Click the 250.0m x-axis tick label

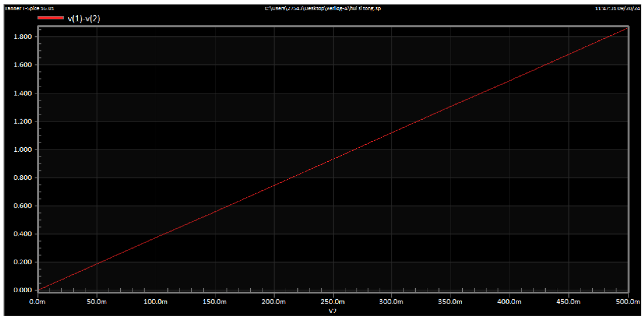(x=333, y=302)
